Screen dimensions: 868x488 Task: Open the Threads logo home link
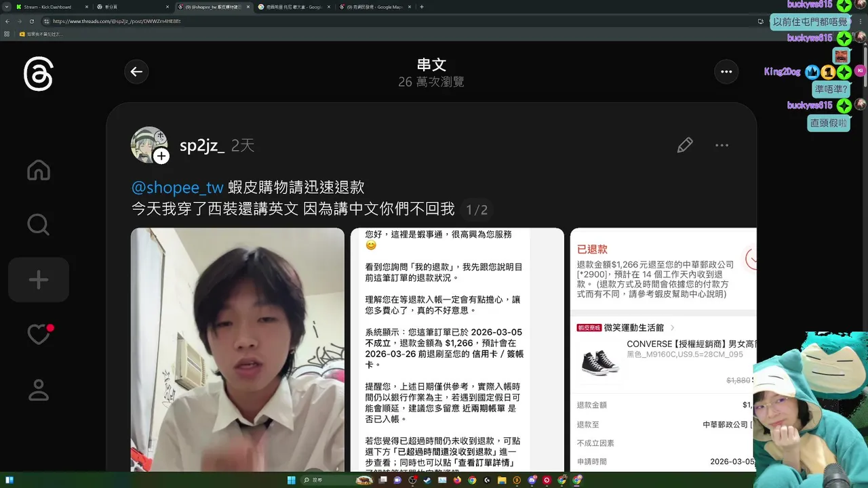pyautogui.click(x=38, y=74)
